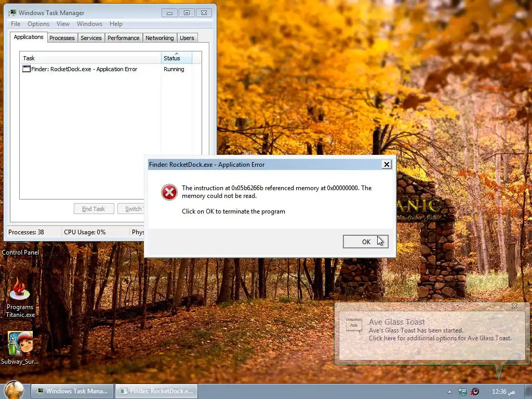Viewport: 532px width, 399px height.
Task: Click the network tray icon
Action: tap(462, 392)
